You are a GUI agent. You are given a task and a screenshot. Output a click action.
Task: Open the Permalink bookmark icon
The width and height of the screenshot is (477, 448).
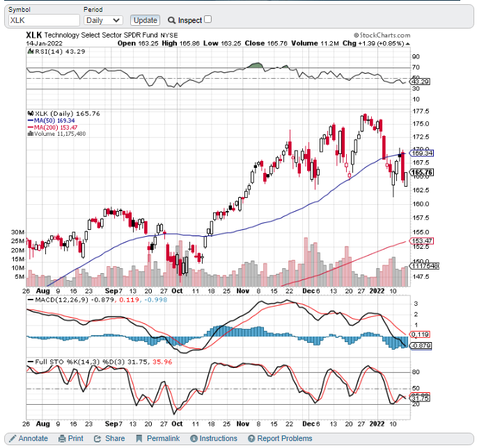tap(139, 438)
